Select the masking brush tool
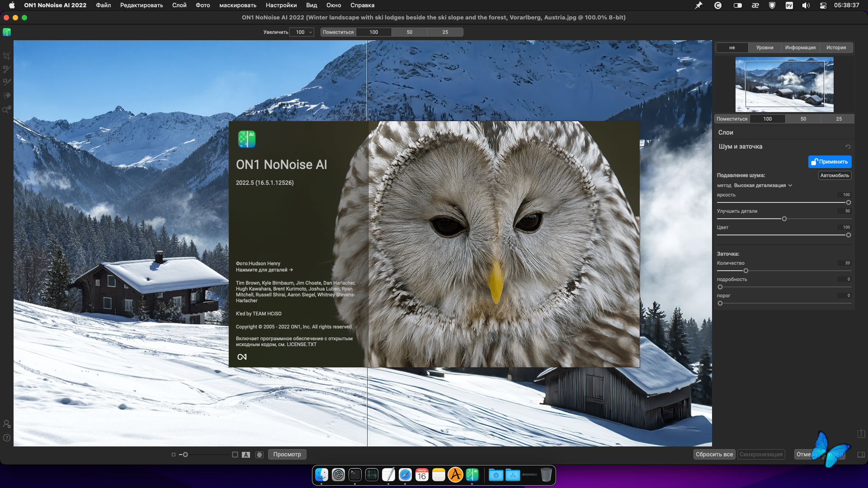This screenshot has width=868, height=488. pos(6,69)
